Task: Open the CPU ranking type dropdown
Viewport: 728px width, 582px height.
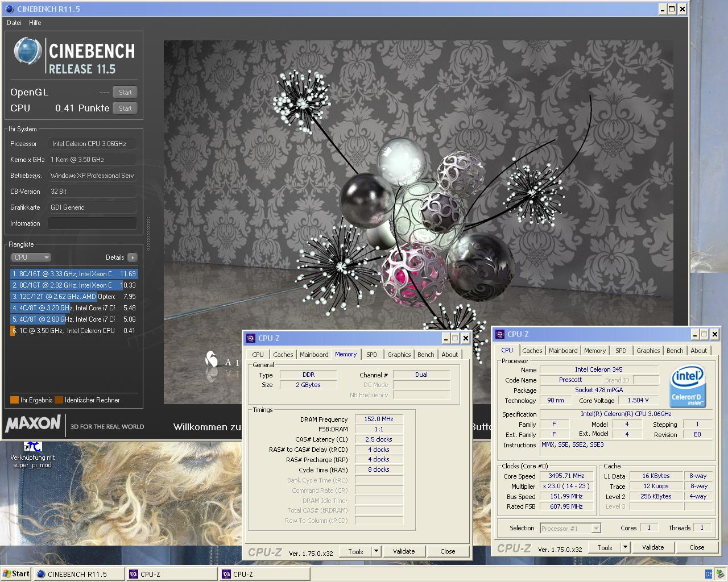Action: point(31,257)
